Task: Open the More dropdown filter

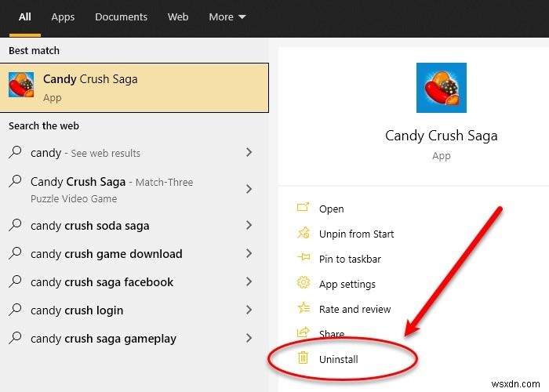Action: 227,16
